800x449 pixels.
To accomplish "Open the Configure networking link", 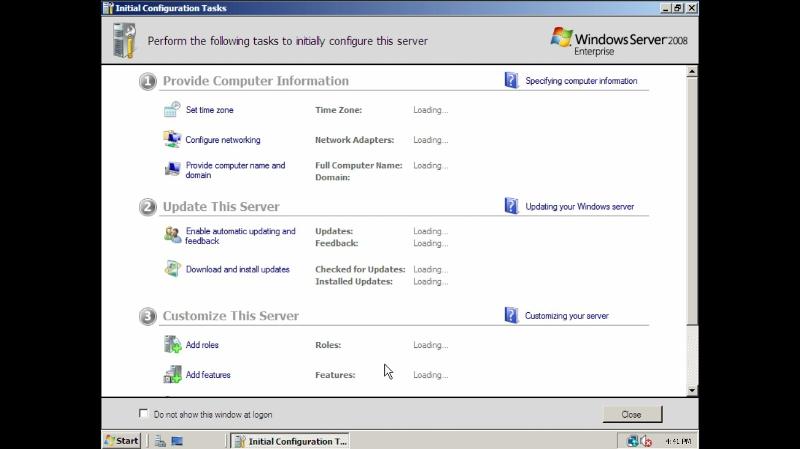I will tap(223, 140).
